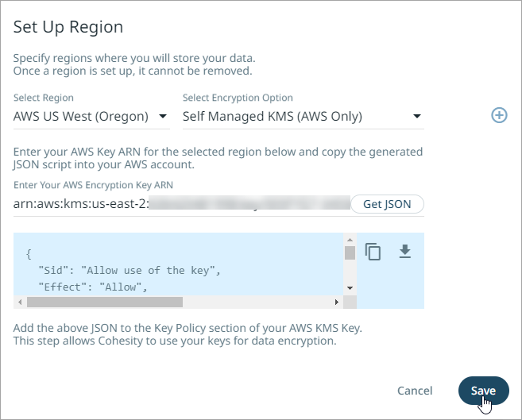Click the add another region plus icon

tap(499, 116)
